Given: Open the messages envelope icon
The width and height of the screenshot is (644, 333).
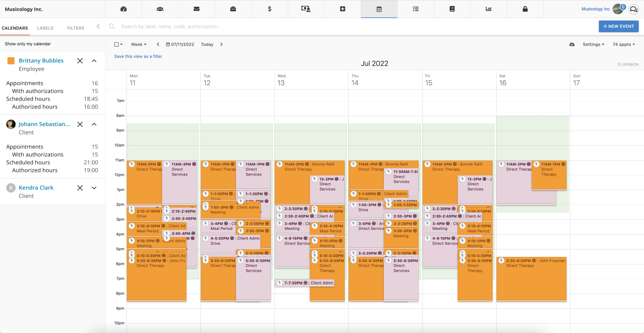Looking at the screenshot, I should tap(196, 9).
